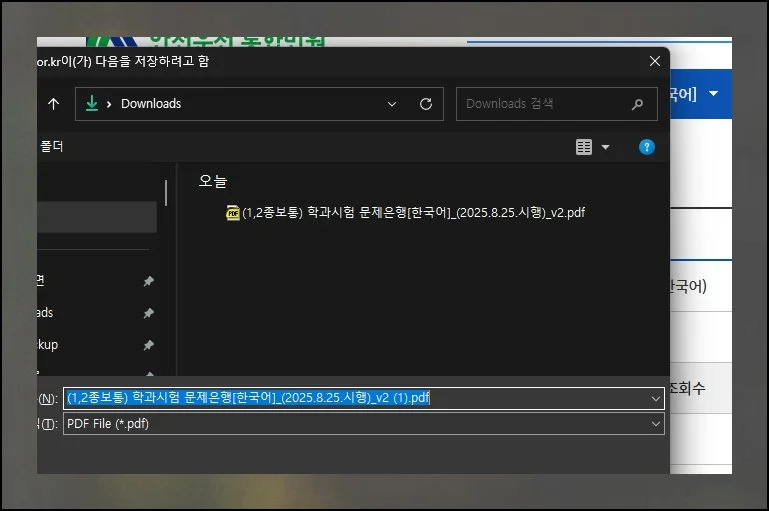Click the view layout icon
769x511 pixels.
(584, 147)
